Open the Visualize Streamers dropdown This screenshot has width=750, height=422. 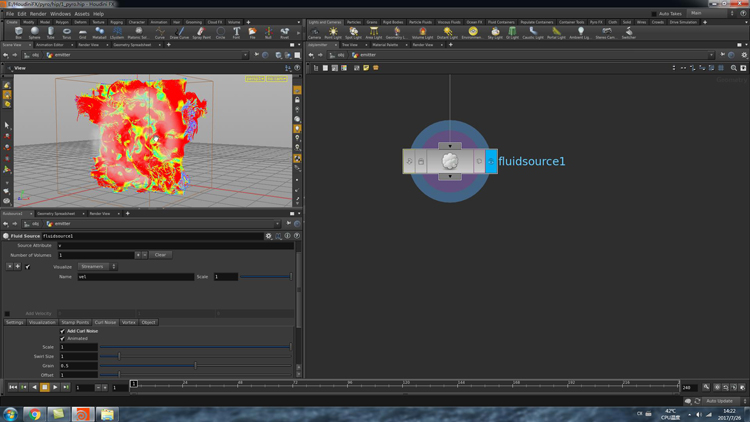[x=97, y=267]
